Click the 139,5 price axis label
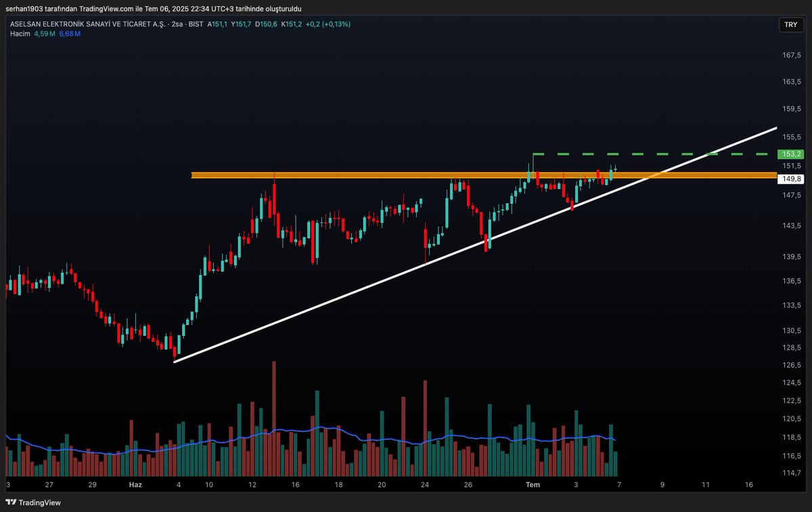The width and height of the screenshot is (812, 512). [791, 257]
